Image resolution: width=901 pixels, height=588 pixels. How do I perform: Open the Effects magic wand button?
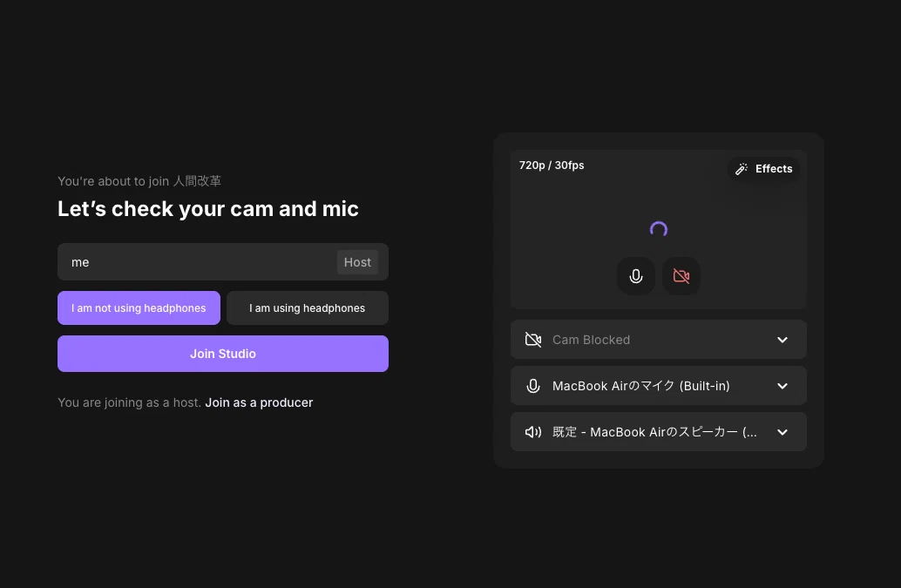pos(763,169)
